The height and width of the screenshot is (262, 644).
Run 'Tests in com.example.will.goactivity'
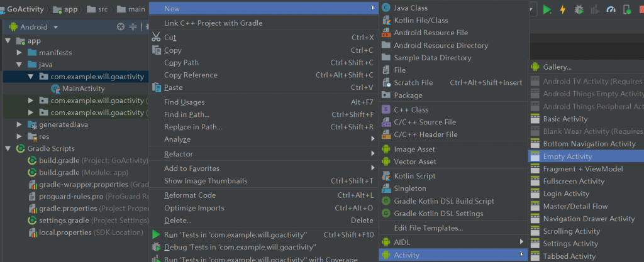click(x=263, y=235)
